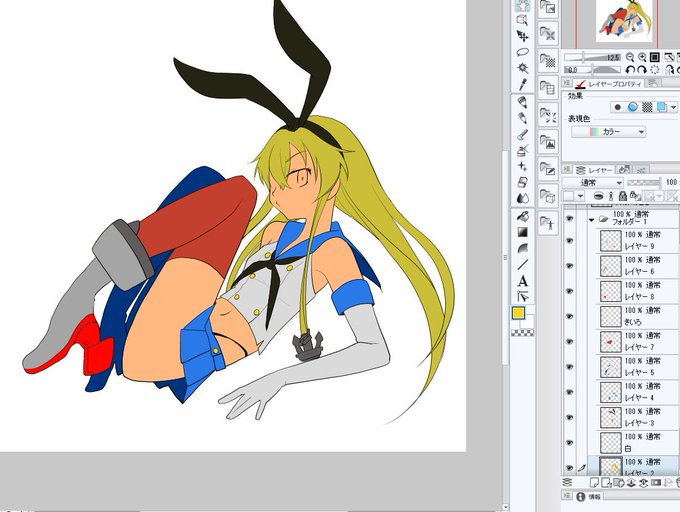Open material folder with pinwheel icon
The width and height of the screenshot is (680, 512).
tap(548, 34)
